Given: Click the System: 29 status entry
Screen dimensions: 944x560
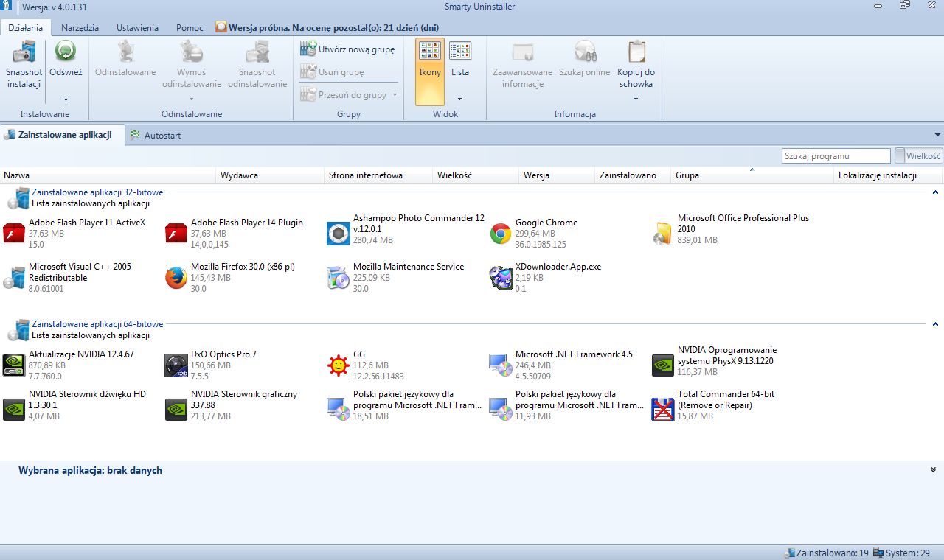Looking at the screenshot, I should point(901,553).
